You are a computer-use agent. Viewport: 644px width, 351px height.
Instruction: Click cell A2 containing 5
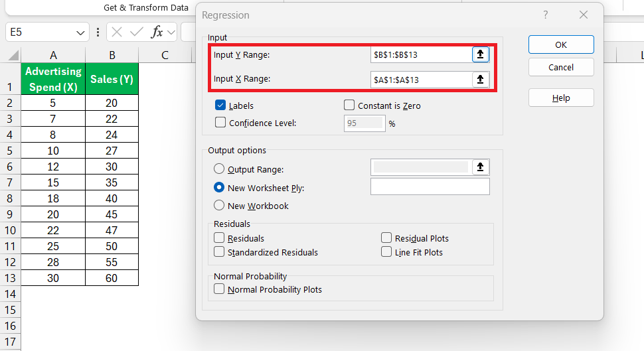[53, 103]
